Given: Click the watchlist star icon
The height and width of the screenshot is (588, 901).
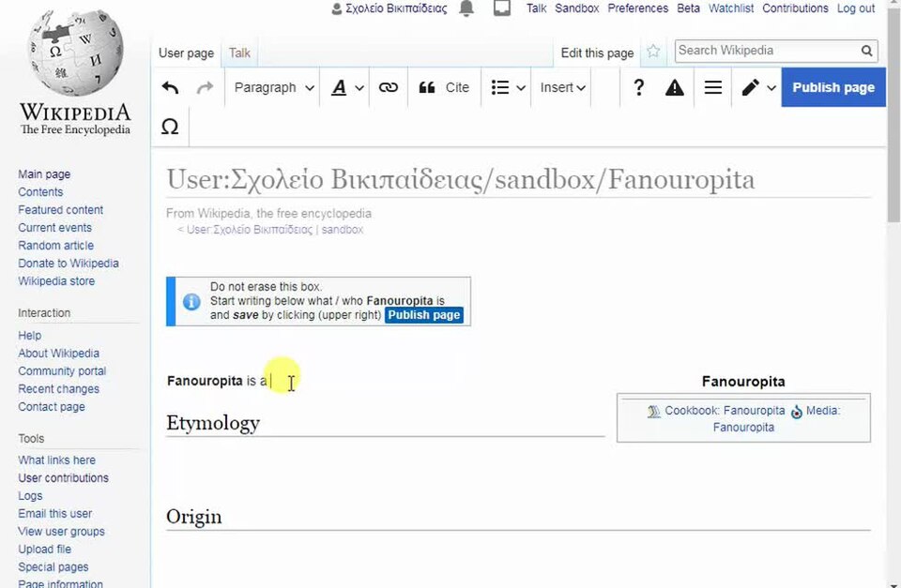Looking at the screenshot, I should tap(653, 51).
